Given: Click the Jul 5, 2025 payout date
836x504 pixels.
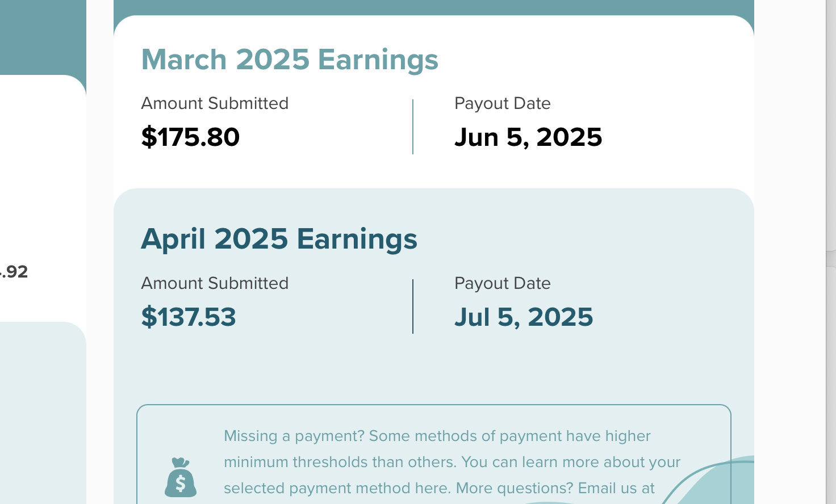Looking at the screenshot, I should click(524, 317).
